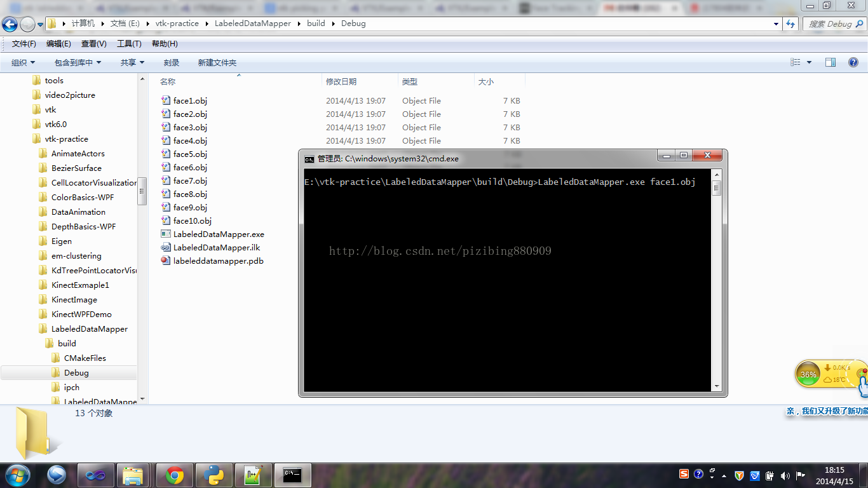The width and height of the screenshot is (868, 488).
Task: Click the green-yellow shield icon in the tray
Action: click(740, 475)
